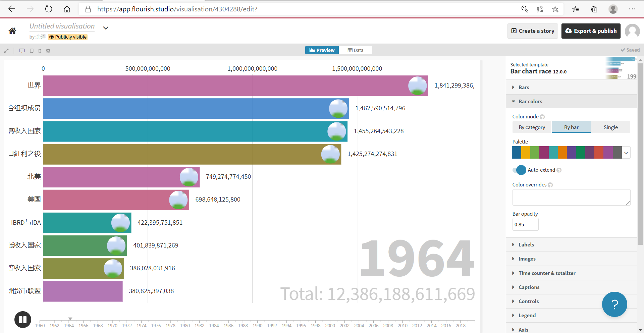The height and width of the screenshot is (333, 644).
Task: Open the browser home page
Action: pos(67,9)
